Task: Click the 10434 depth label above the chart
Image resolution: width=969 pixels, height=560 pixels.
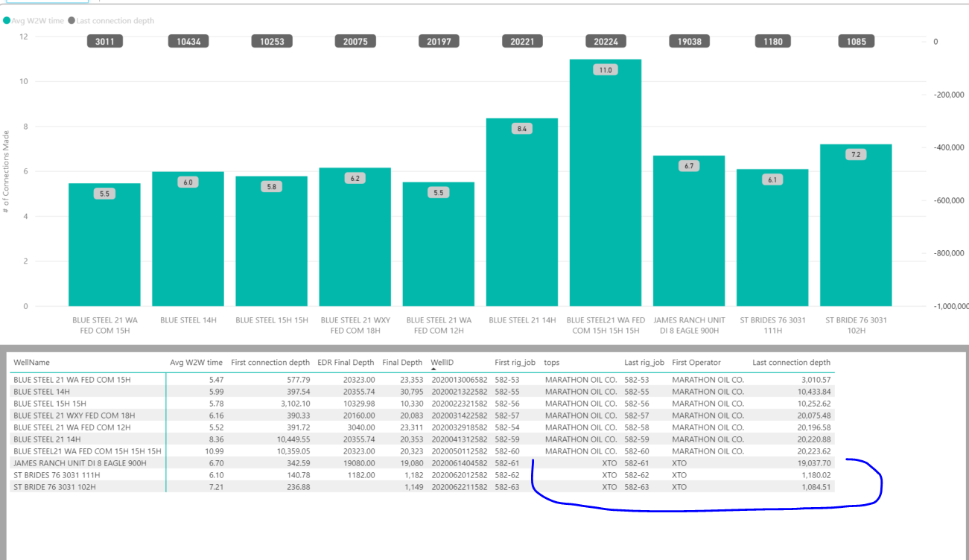Action: coord(188,42)
